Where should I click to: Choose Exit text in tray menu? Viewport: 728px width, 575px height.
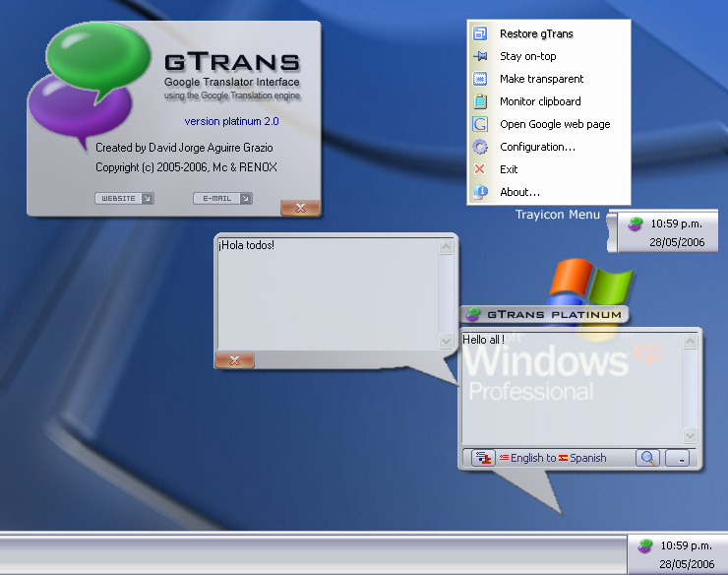509,169
